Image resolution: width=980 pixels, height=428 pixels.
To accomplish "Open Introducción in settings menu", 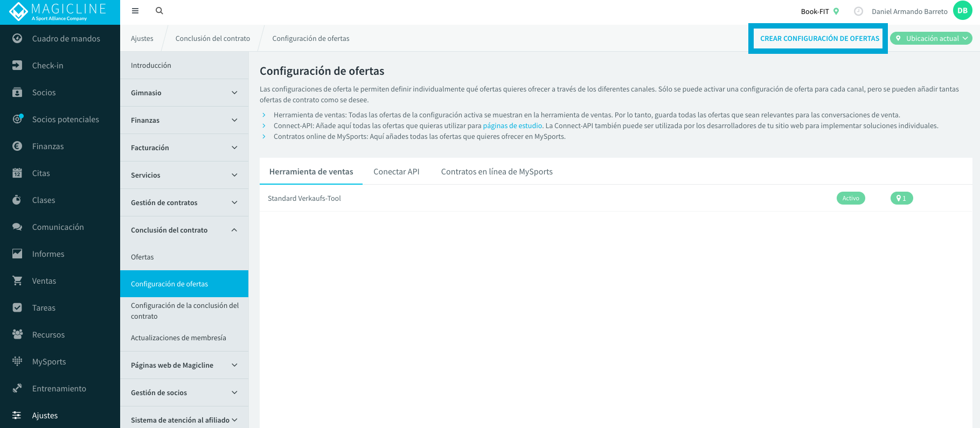I will 184,65.
